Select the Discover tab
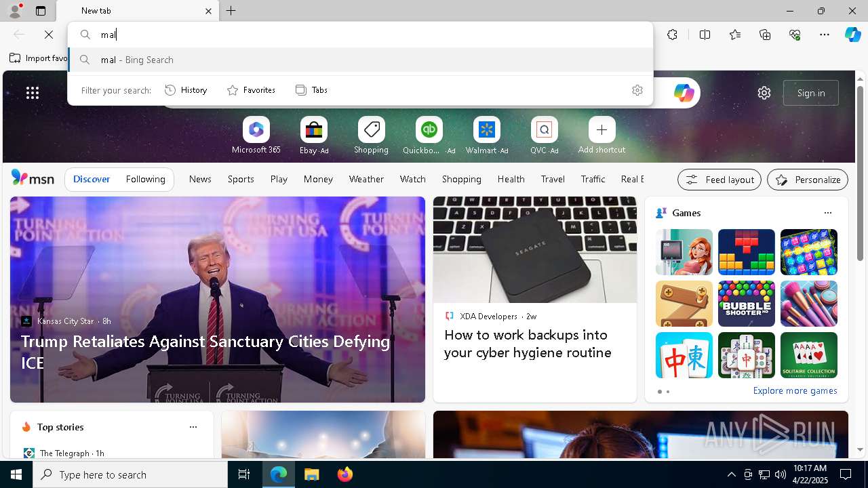 (92, 179)
